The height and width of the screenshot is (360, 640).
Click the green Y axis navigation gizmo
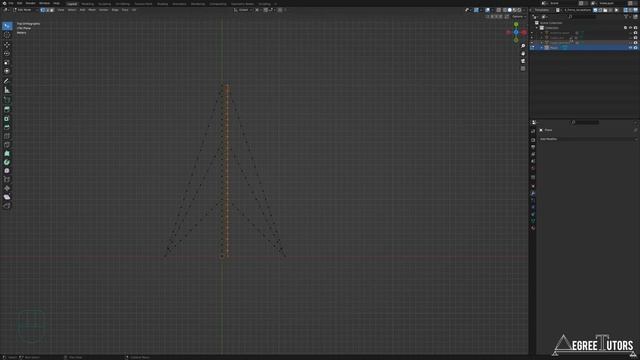(x=516, y=24)
